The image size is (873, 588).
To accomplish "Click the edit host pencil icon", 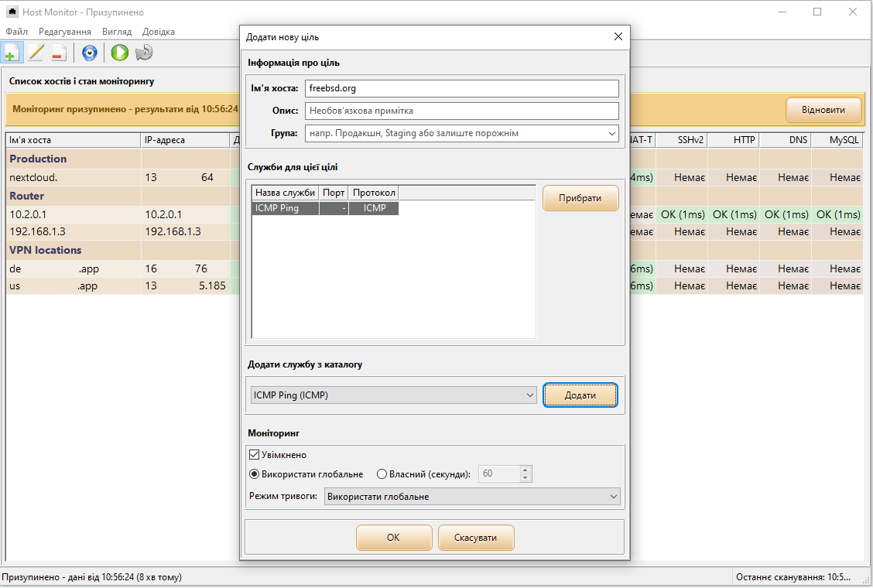I will [36, 53].
